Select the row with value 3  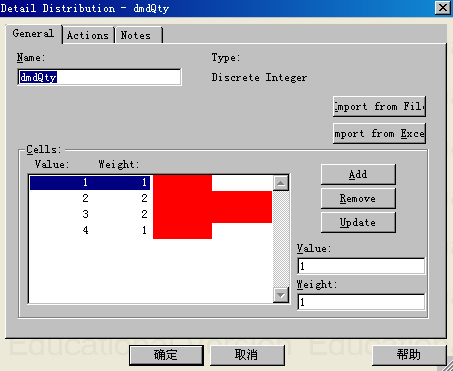[x=151, y=214]
